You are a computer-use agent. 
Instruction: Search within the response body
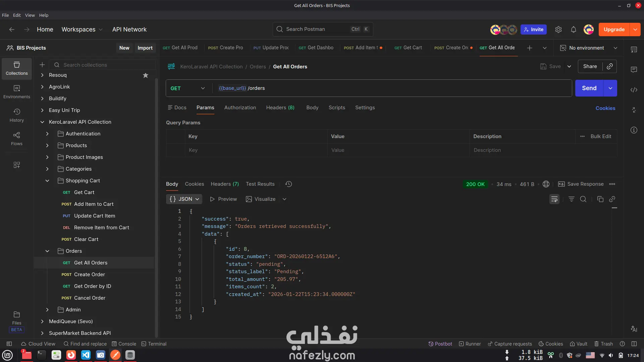(x=583, y=199)
